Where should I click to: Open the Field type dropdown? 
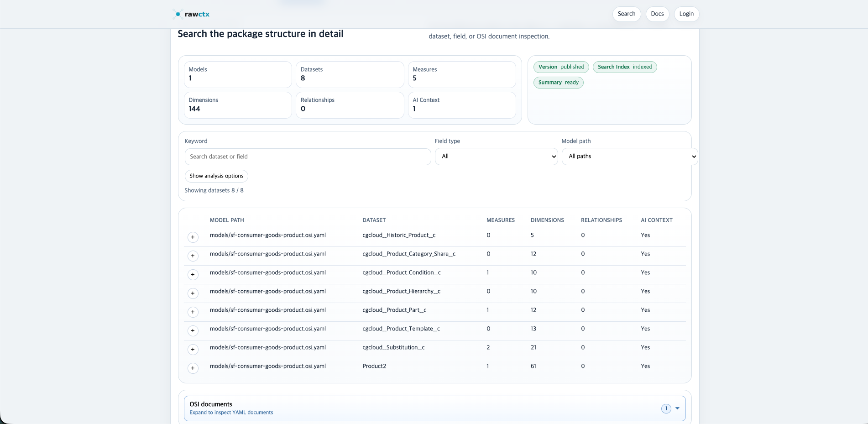tap(496, 157)
